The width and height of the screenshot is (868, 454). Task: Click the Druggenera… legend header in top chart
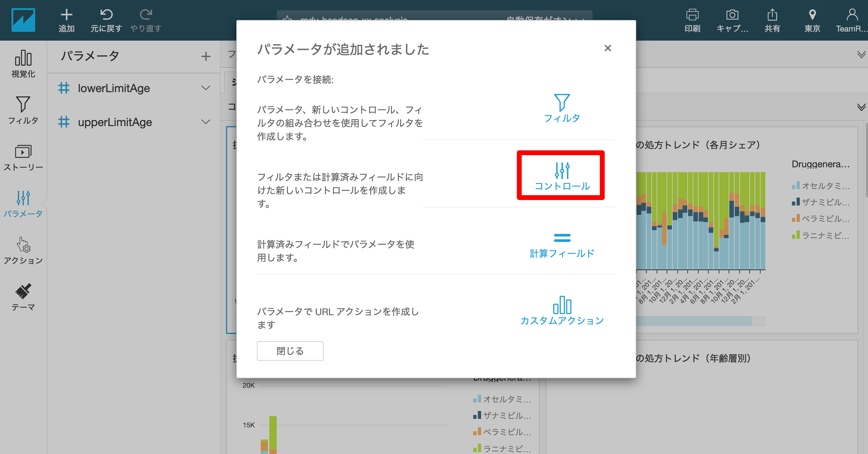point(820,164)
